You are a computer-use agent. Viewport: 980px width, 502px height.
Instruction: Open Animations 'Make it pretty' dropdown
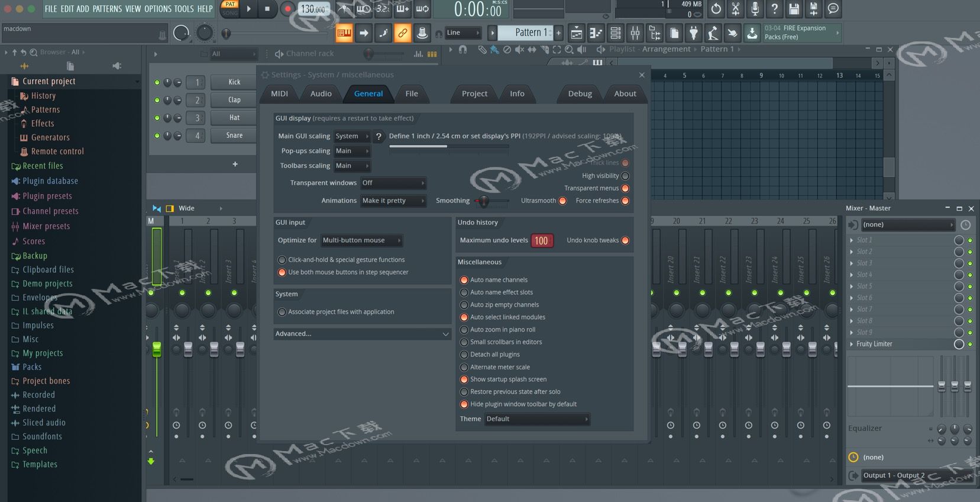coord(393,201)
